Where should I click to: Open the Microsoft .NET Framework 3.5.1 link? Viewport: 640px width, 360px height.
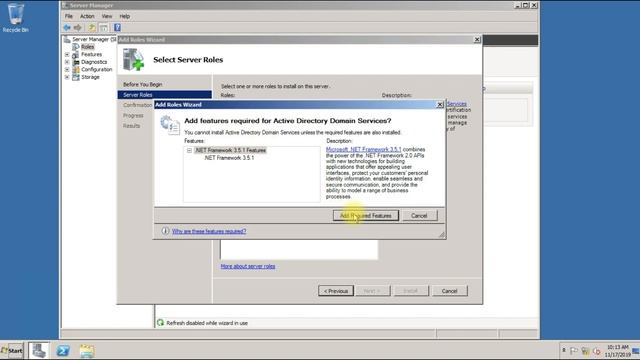click(x=363, y=149)
